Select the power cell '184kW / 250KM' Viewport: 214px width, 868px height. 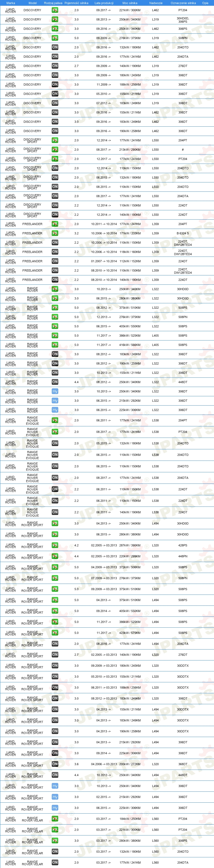point(130,819)
